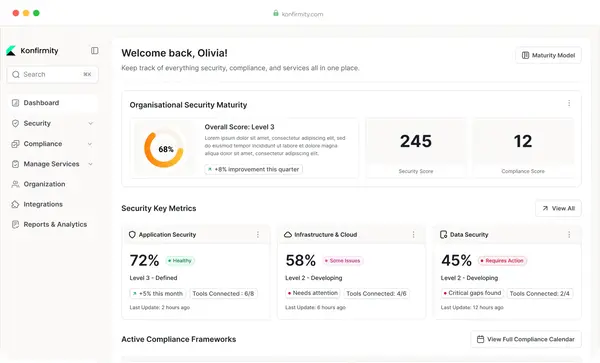The width and height of the screenshot is (600, 363).
Task: Click the Dashboard sidebar icon
Action: [x=15, y=103]
